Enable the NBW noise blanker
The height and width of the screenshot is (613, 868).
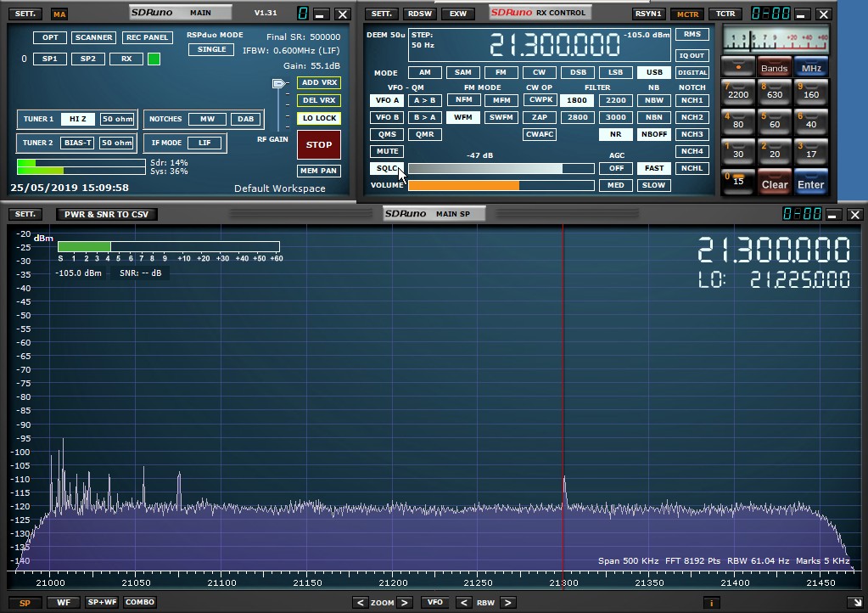[654, 100]
